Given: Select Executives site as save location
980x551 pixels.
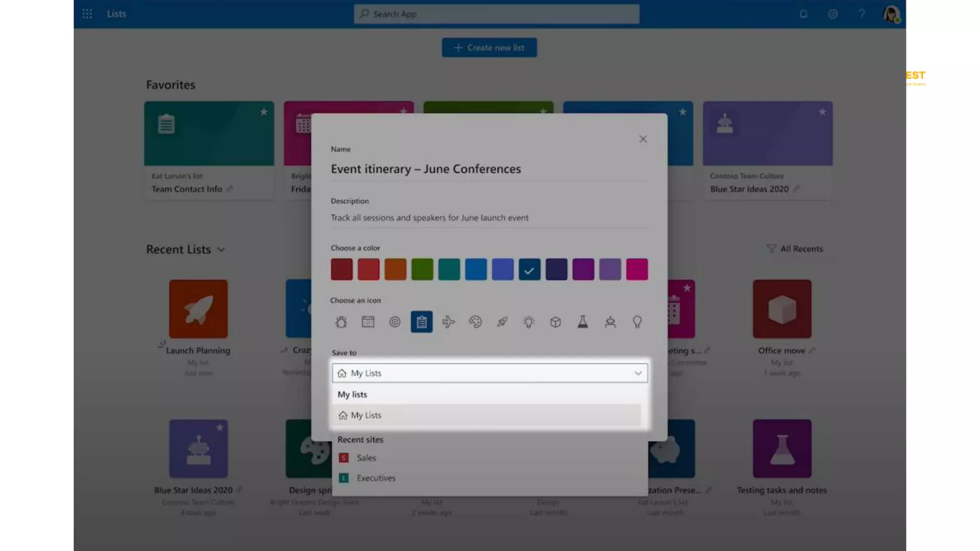Looking at the screenshot, I should click(376, 478).
